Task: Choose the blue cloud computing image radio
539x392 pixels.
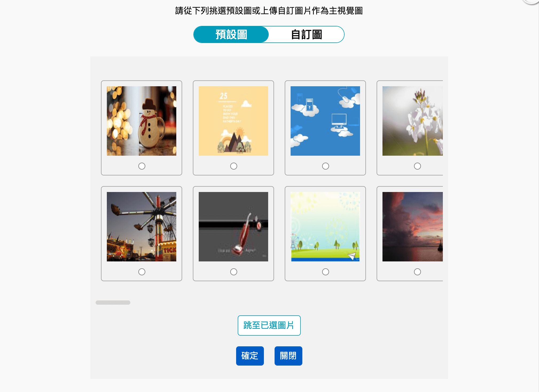Action: (326, 166)
